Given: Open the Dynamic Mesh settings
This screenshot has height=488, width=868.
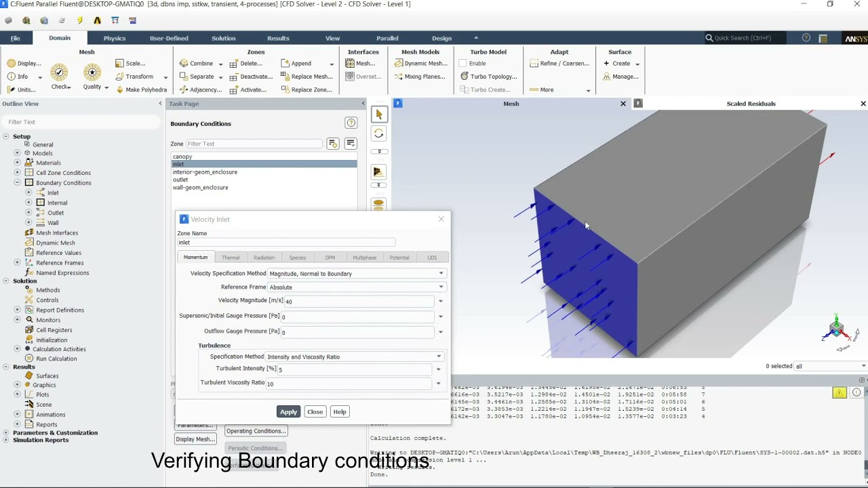Looking at the screenshot, I should (x=420, y=63).
